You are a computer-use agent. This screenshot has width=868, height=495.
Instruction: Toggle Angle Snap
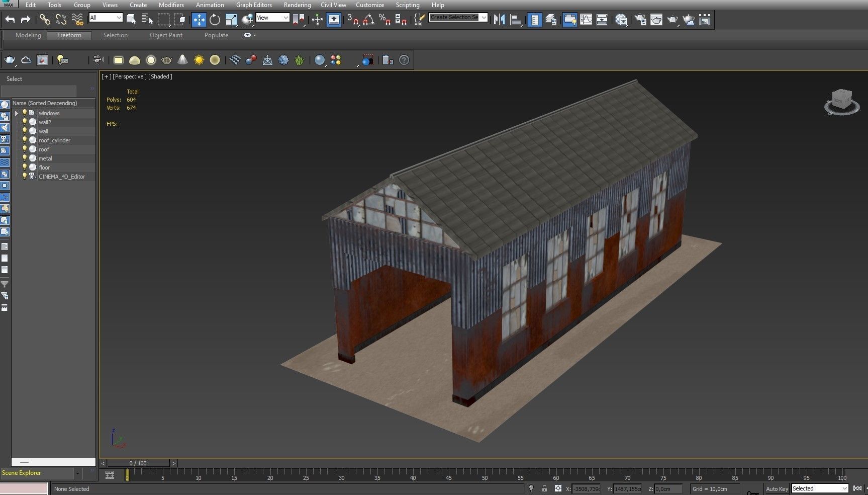point(369,20)
